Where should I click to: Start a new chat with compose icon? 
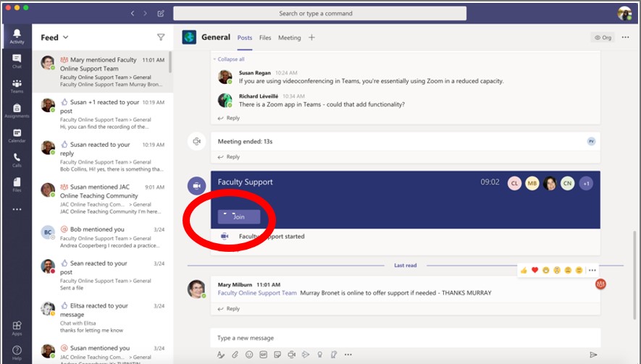[161, 14]
